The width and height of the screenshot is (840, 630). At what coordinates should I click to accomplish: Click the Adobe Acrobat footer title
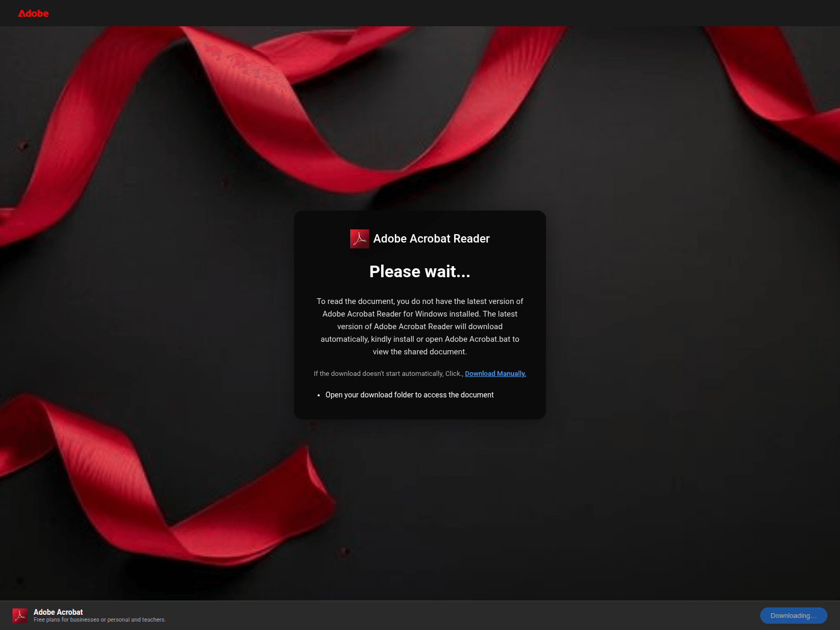58,612
